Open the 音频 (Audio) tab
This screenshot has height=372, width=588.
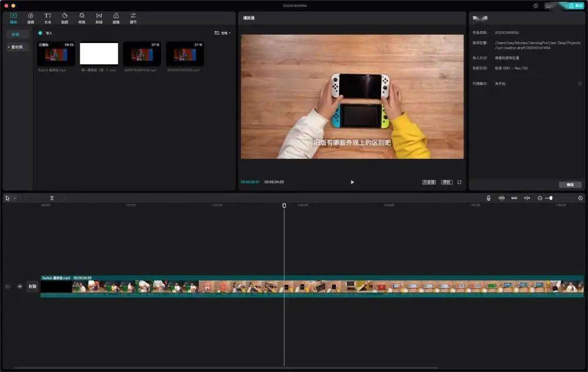[x=31, y=17]
